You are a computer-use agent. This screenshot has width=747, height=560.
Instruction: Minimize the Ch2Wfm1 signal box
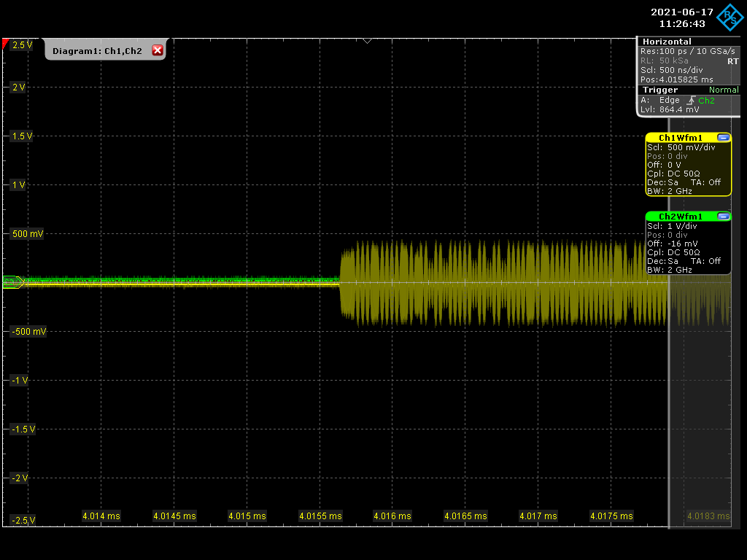click(723, 216)
